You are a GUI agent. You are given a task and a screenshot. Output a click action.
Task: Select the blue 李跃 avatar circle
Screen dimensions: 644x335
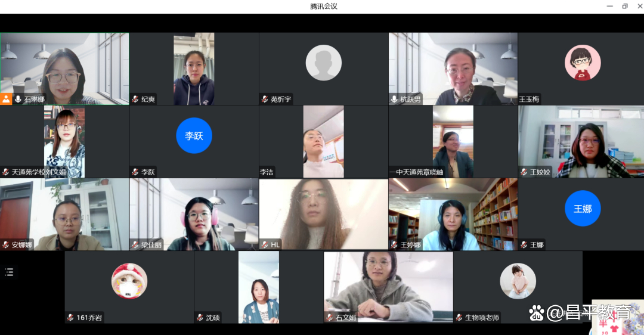pos(194,136)
